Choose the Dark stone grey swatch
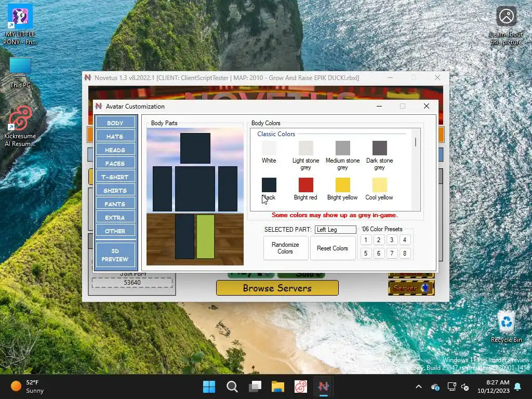This screenshot has width=532, height=399. [380, 148]
